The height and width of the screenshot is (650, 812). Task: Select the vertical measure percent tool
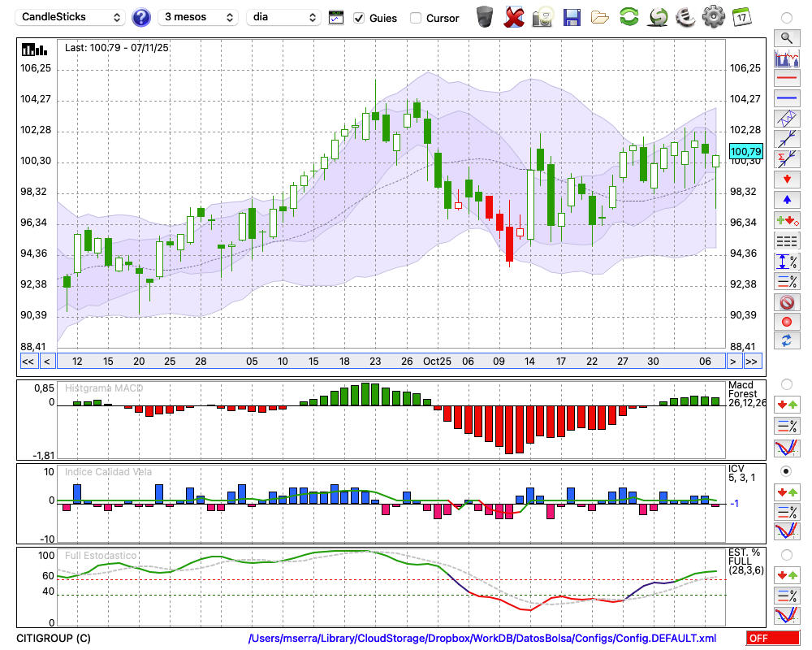point(787,262)
